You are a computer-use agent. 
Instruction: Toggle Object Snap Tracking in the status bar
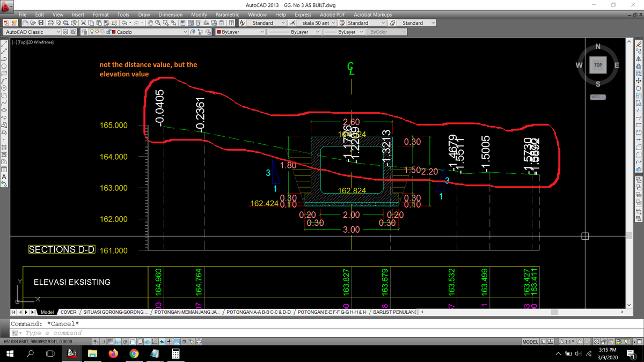(148, 342)
